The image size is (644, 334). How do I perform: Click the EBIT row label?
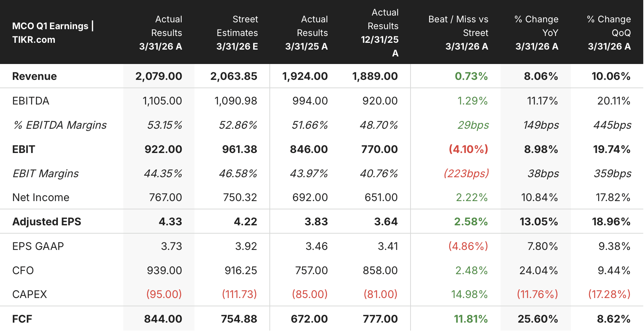pos(23,149)
